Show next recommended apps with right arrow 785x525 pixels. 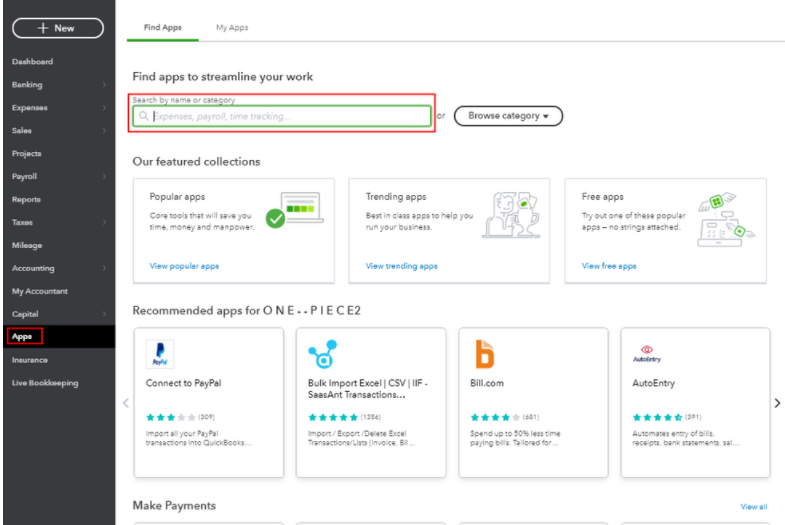777,403
